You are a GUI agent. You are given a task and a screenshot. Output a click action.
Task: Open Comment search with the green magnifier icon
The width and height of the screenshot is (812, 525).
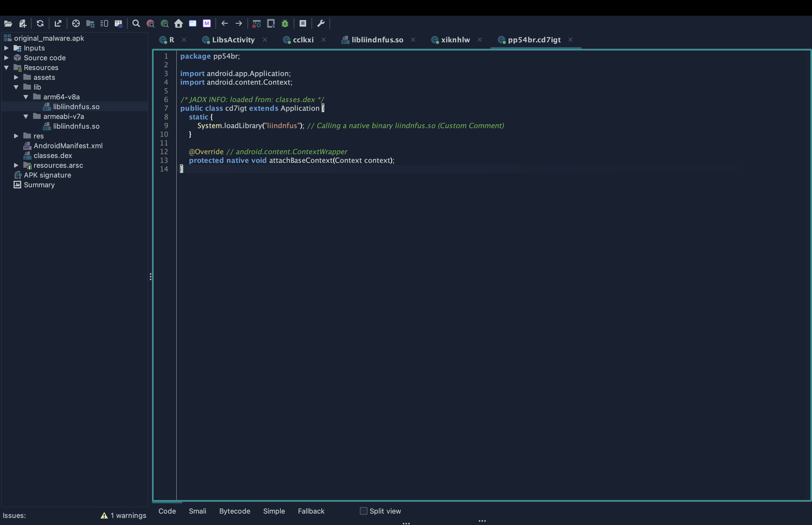coord(164,24)
